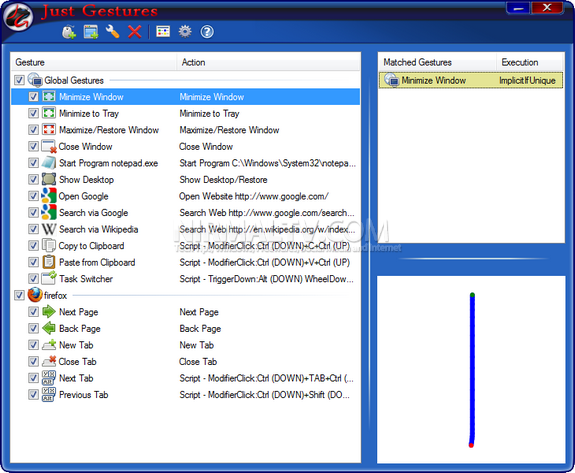
Task: Select the Task Switcher gesture row
Action: pos(186,279)
